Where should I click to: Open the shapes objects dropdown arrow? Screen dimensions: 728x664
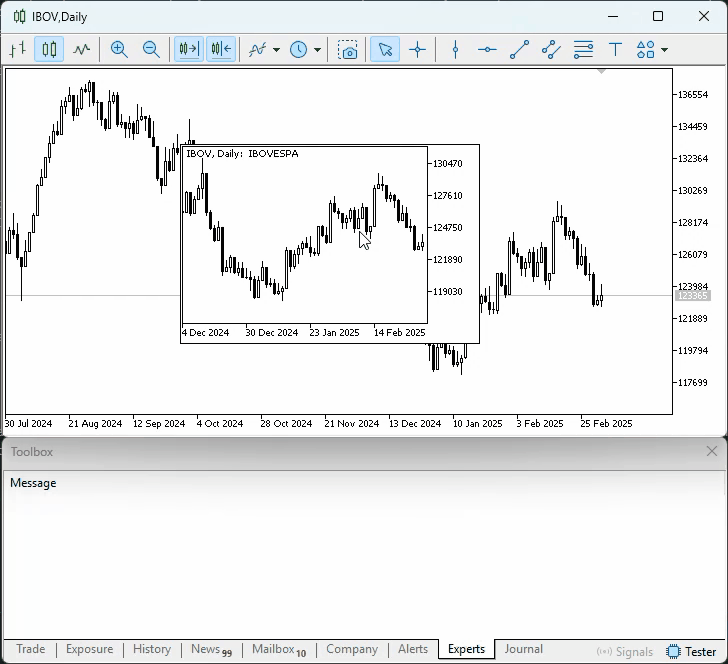coord(664,50)
